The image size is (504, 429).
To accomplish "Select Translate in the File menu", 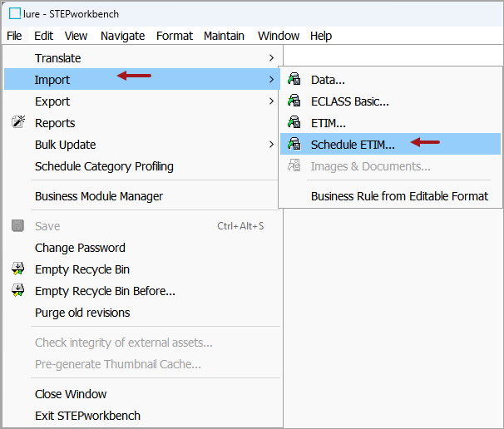I will (142, 58).
